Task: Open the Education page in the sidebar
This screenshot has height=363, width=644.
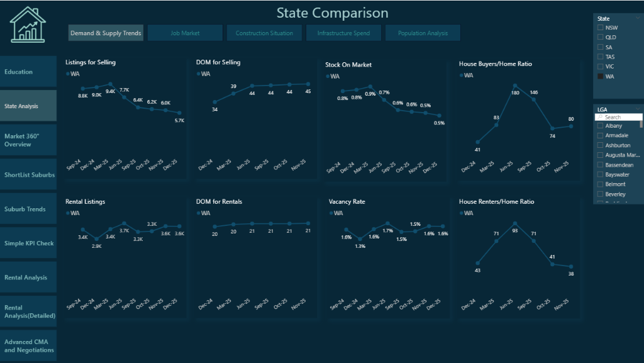Action: coord(28,71)
